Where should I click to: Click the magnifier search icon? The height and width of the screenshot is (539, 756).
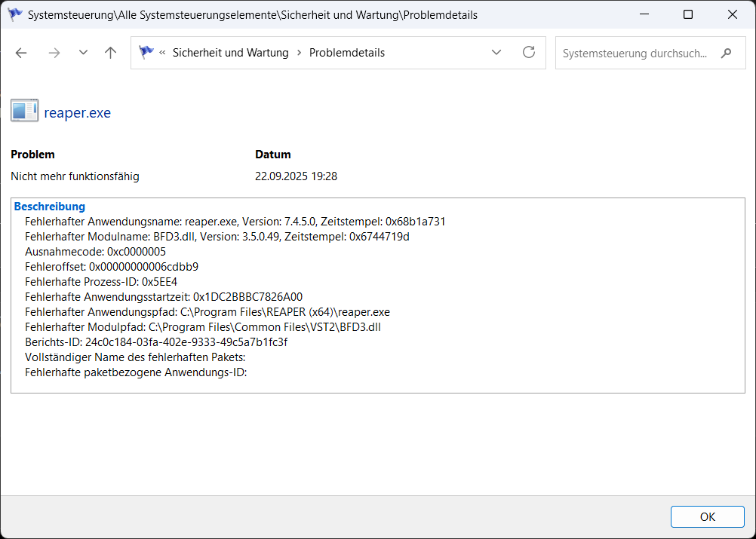726,53
